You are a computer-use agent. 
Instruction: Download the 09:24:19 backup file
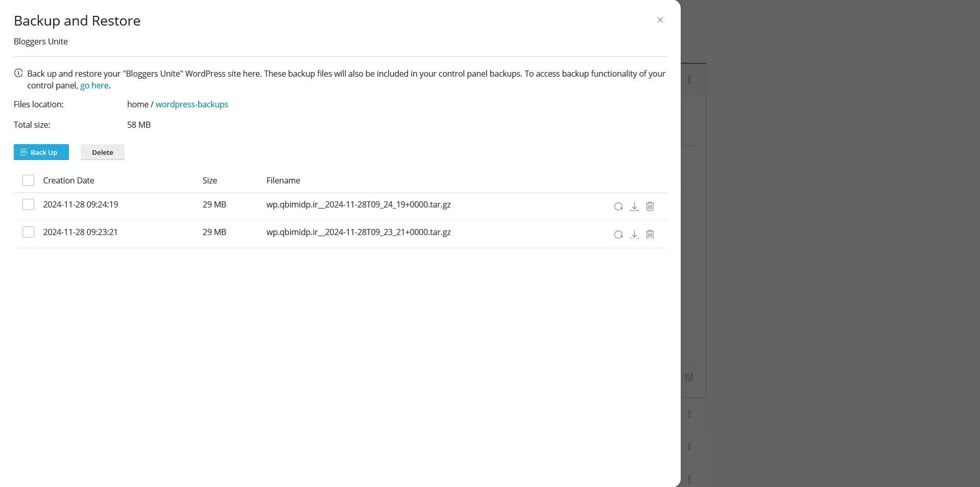pos(634,206)
